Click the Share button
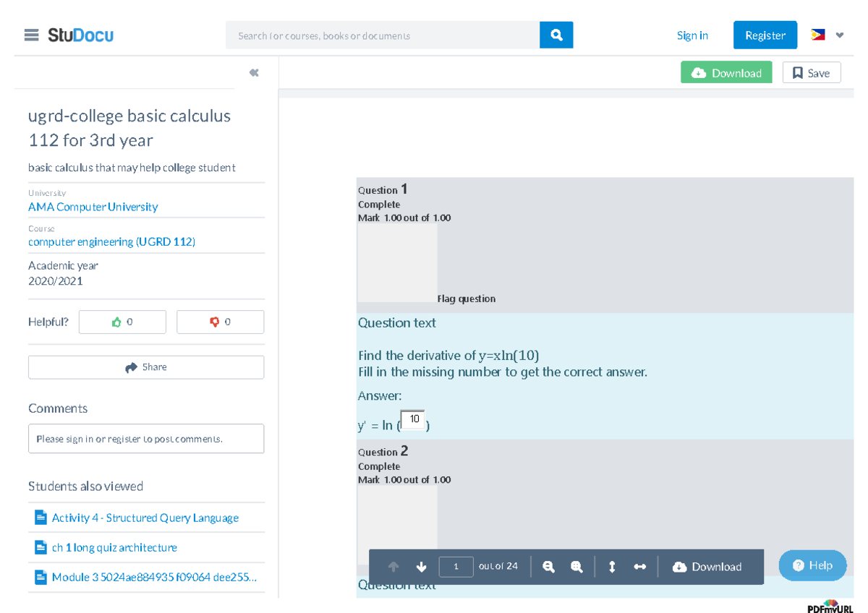 [x=146, y=367]
